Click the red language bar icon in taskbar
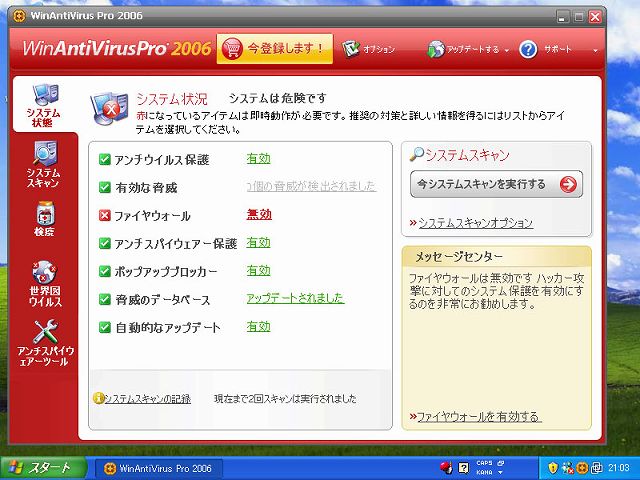 coord(446,468)
